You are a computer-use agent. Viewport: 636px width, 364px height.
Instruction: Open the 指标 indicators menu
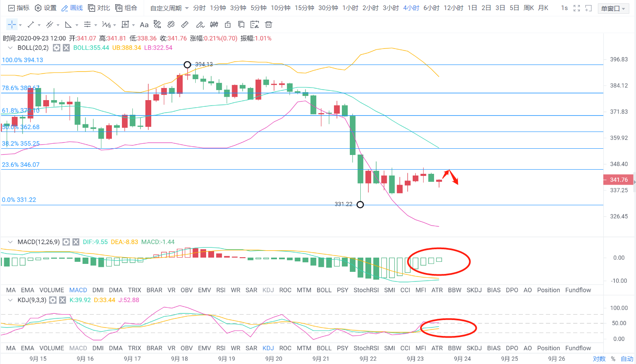(x=19, y=8)
